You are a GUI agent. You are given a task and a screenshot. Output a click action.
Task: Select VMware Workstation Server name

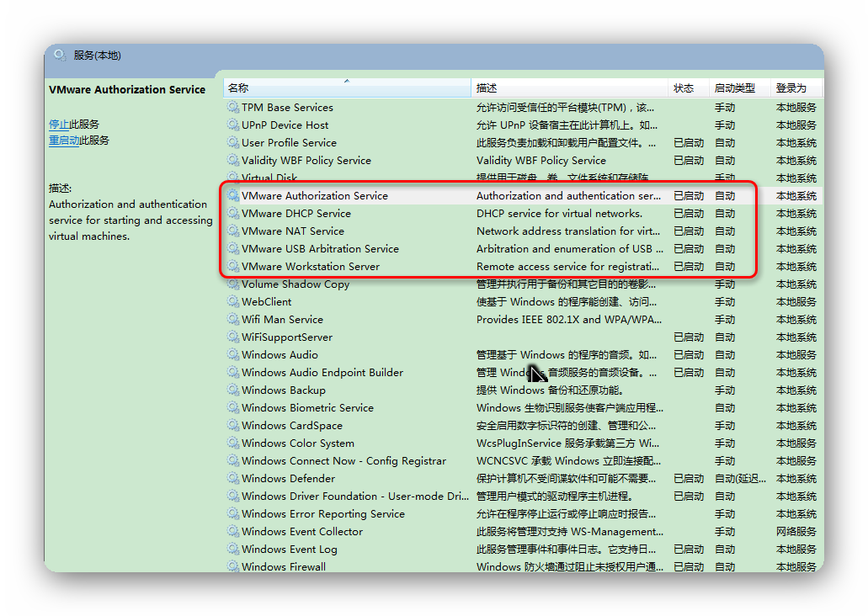pos(311,267)
